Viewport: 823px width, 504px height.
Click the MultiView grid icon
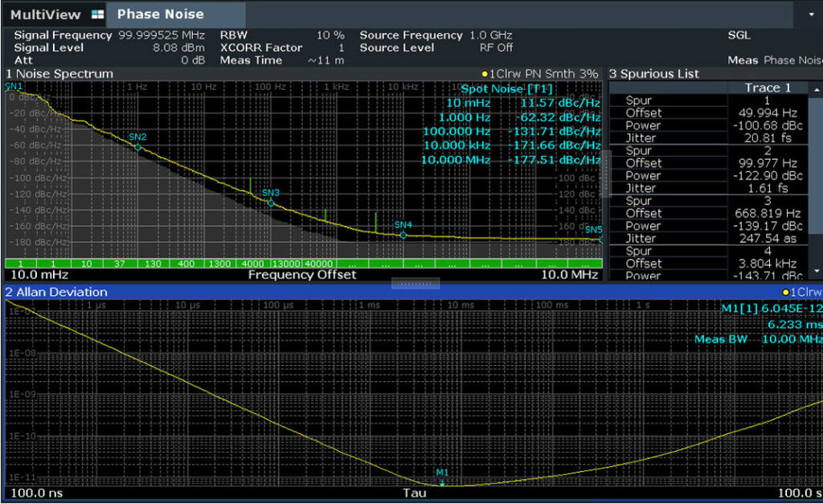click(x=97, y=14)
